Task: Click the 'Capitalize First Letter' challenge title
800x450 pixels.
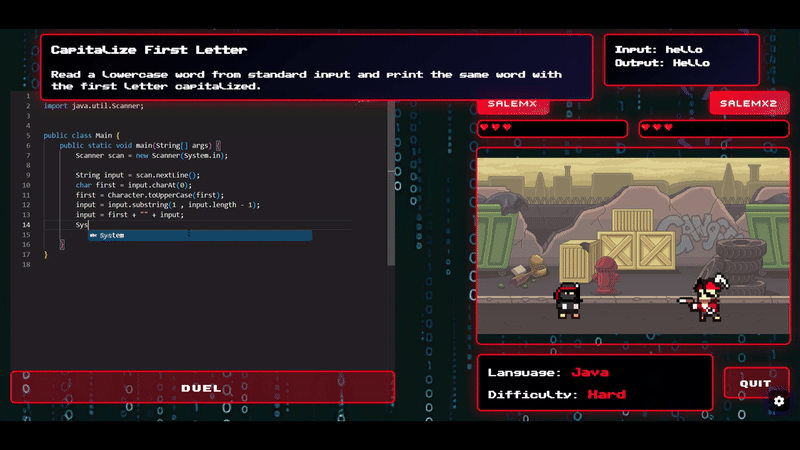Action: (x=149, y=50)
